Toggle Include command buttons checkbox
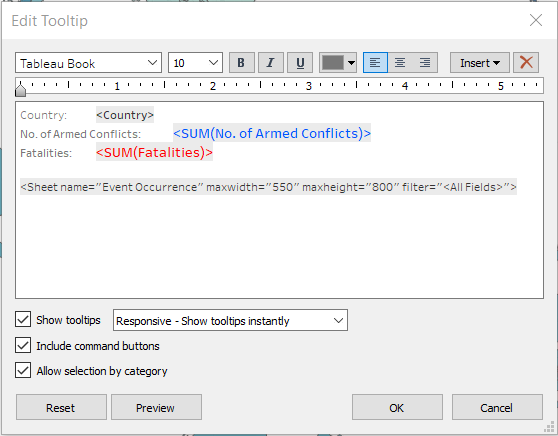558x436 pixels. pyautogui.click(x=23, y=345)
